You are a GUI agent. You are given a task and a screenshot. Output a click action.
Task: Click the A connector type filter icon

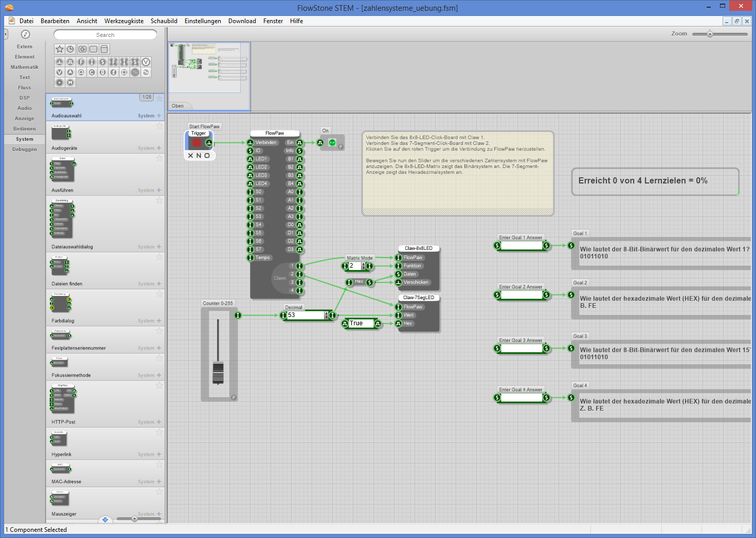(x=70, y=72)
